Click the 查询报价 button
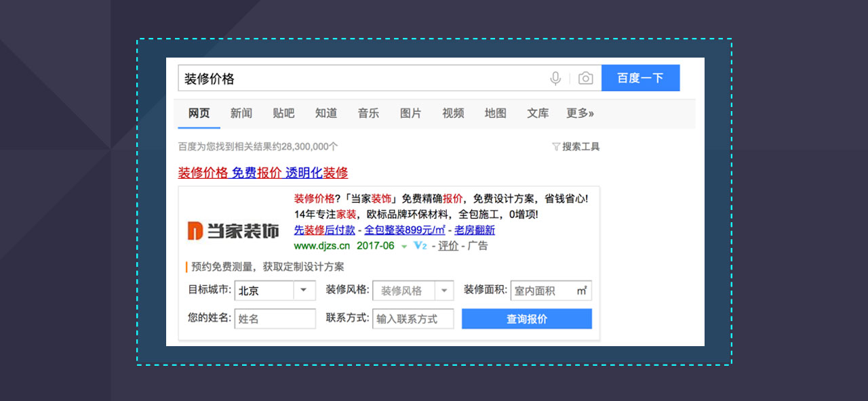This screenshot has height=401, width=868. tap(527, 319)
